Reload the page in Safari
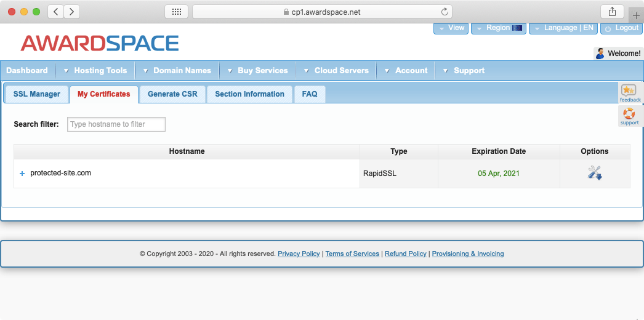Image resolution: width=644 pixels, height=320 pixels. [445, 12]
